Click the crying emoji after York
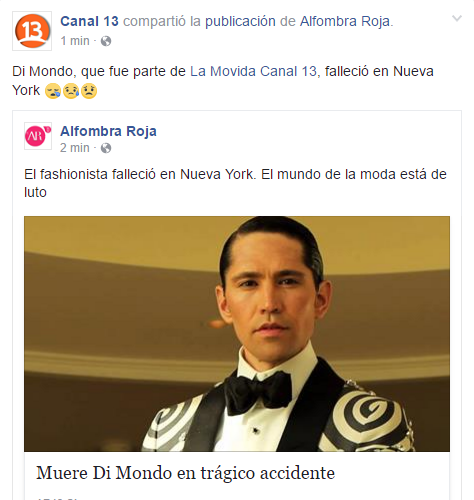The height and width of the screenshot is (500, 474). click(x=53, y=91)
